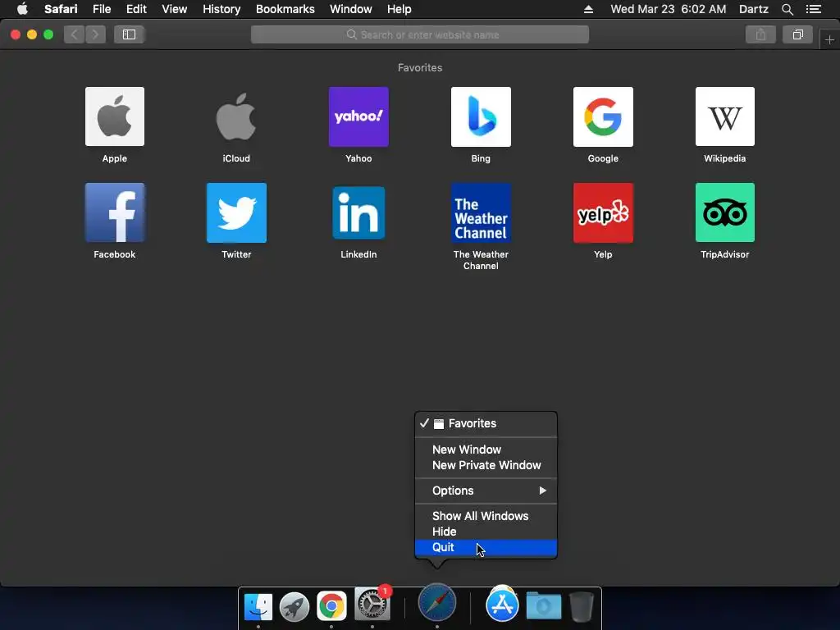Screen dimensions: 840x630
Task: Go back using the back arrow
Action: point(75,34)
